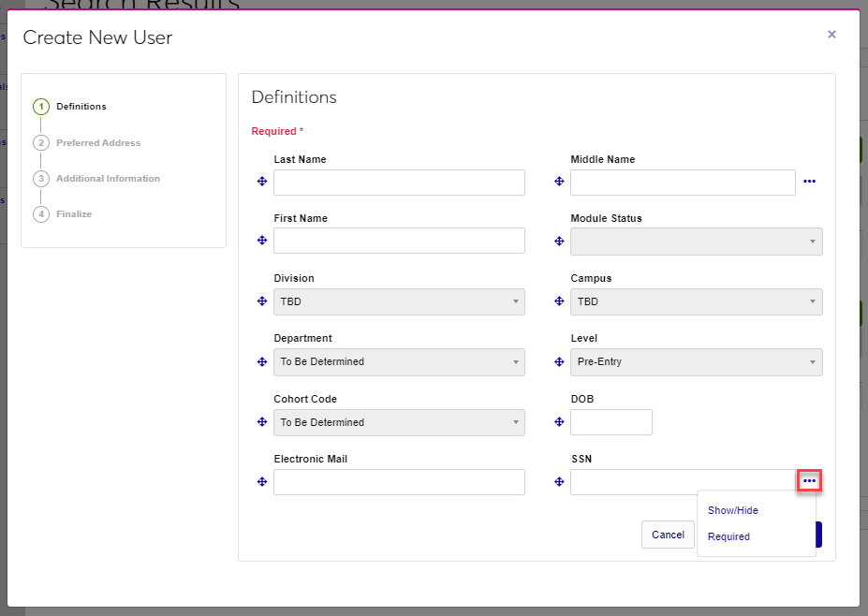Viewport: 868px width, 616px height.
Task: Open the Division dropdown
Action: point(399,301)
